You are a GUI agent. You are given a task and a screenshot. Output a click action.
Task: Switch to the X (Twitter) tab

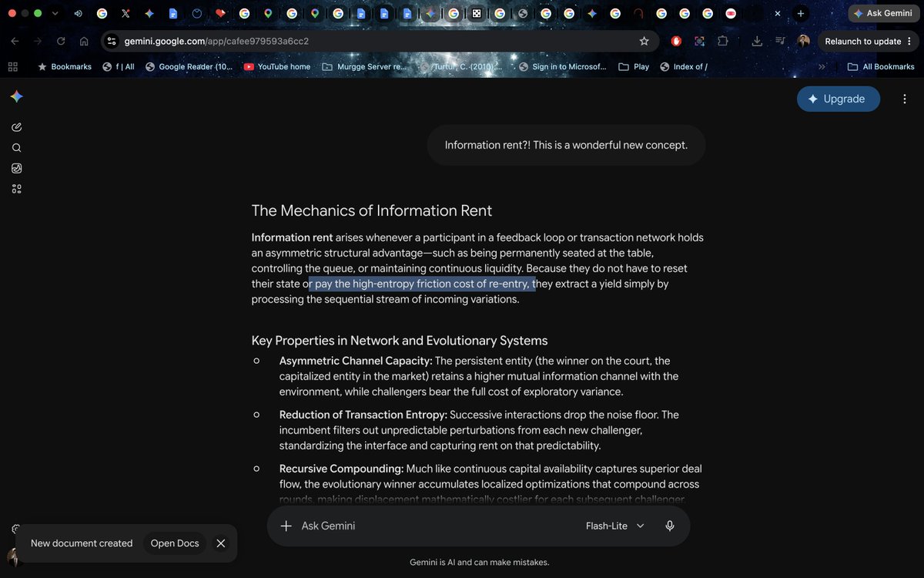point(126,13)
